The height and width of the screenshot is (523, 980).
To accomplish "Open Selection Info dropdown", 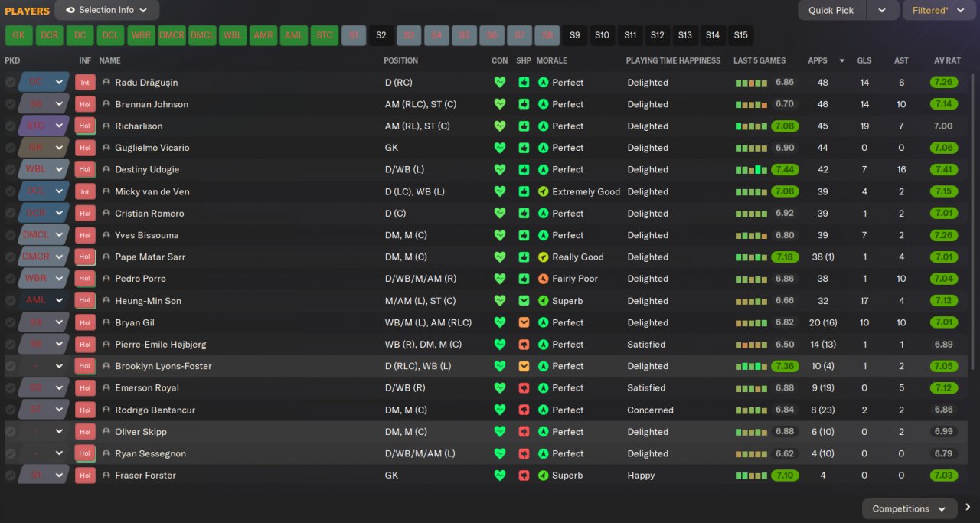I will tap(107, 10).
